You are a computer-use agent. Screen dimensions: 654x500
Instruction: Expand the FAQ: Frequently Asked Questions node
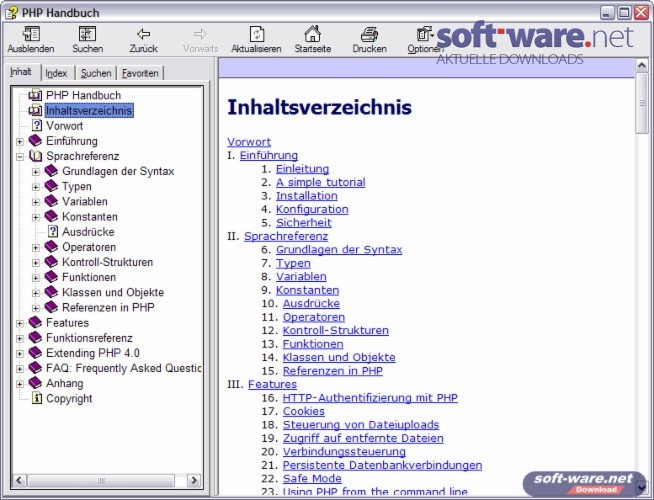[20, 369]
